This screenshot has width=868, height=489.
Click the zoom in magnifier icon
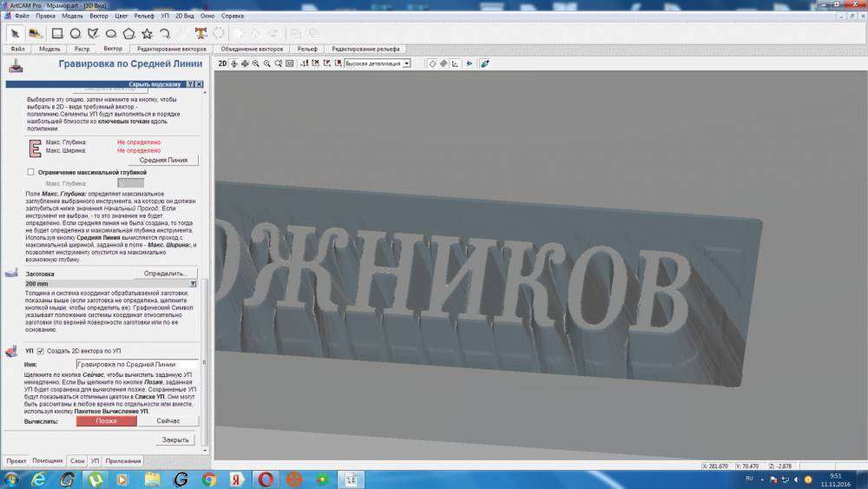click(x=256, y=63)
